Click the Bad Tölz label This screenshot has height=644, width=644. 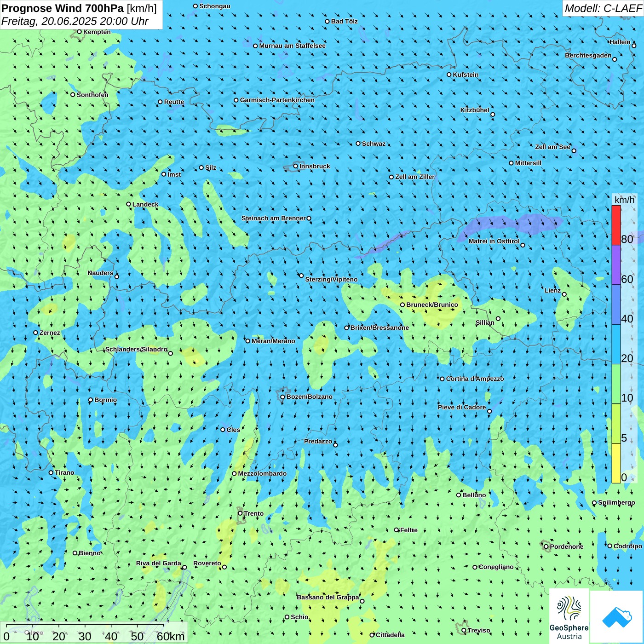(x=344, y=21)
